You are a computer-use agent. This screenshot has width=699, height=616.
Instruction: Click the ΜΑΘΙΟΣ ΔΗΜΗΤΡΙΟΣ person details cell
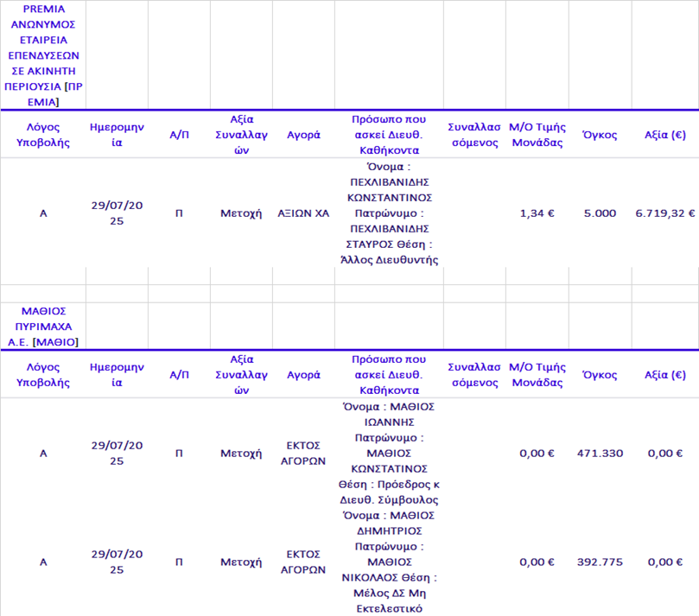(389, 562)
